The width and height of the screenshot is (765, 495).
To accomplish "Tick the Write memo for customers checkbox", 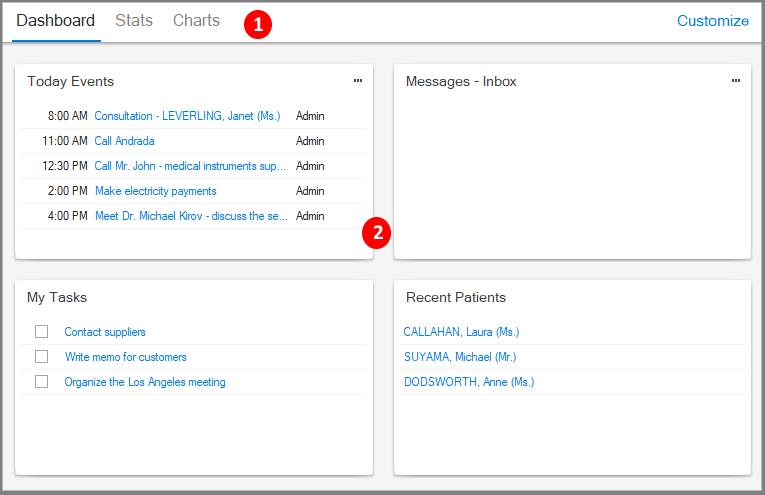I will tap(42, 357).
